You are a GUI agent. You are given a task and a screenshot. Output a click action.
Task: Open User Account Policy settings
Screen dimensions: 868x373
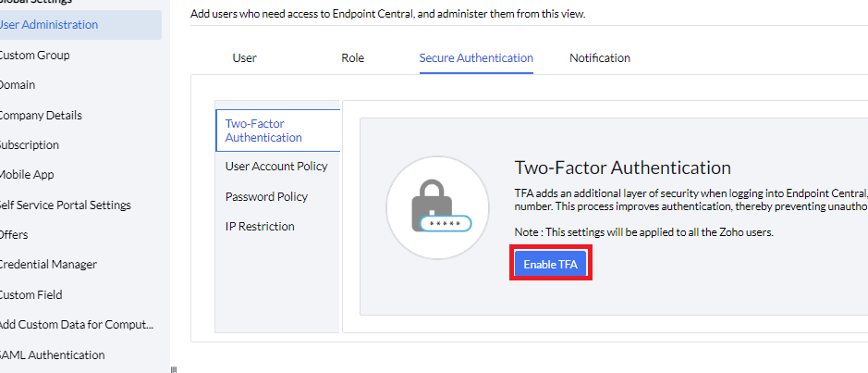point(276,167)
